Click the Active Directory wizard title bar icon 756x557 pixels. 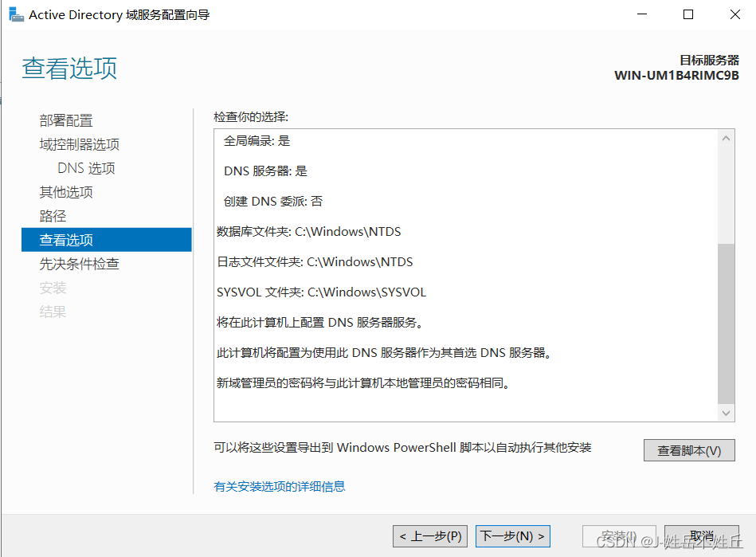click(16, 15)
